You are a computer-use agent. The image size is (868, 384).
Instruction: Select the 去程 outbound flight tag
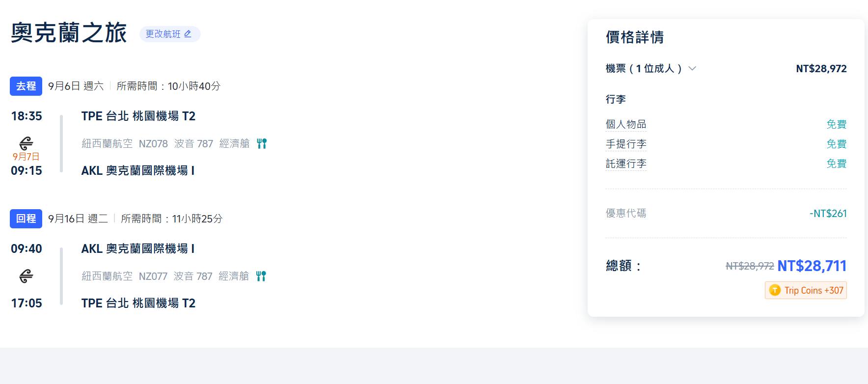(x=26, y=86)
